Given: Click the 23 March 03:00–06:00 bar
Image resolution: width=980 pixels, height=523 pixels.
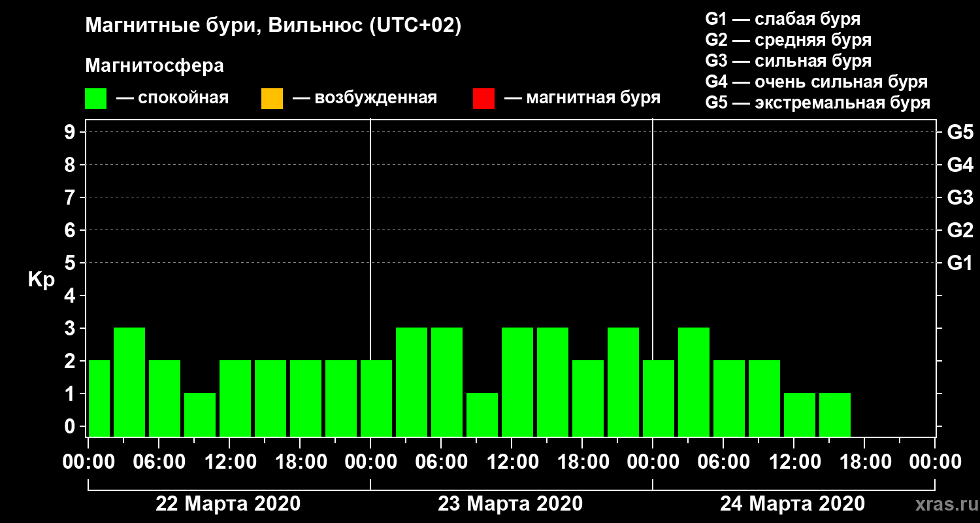Looking at the screenshot, I should (412, 382).
